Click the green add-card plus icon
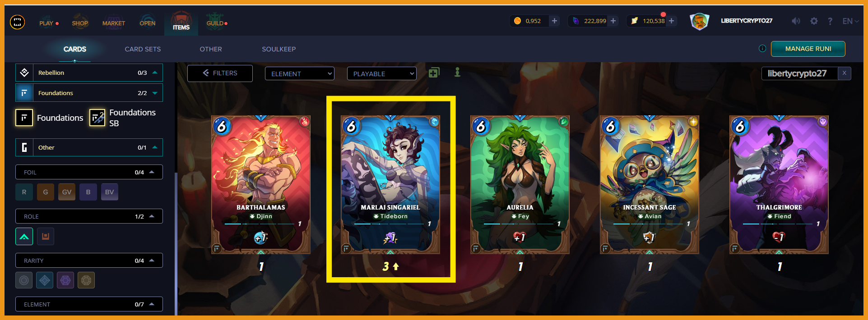The height and width of the screenshot is (320, 868). pyautogui.click(x=434, y=73)
